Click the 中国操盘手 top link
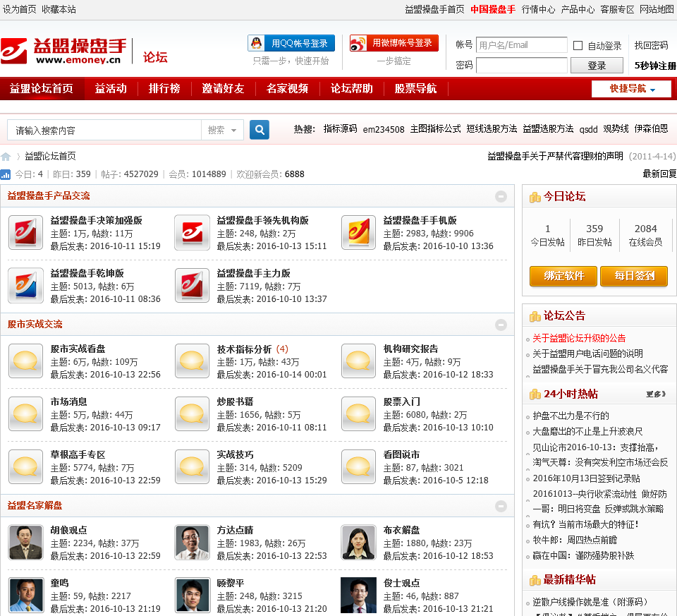677x616 pixels. click(493, 9)
